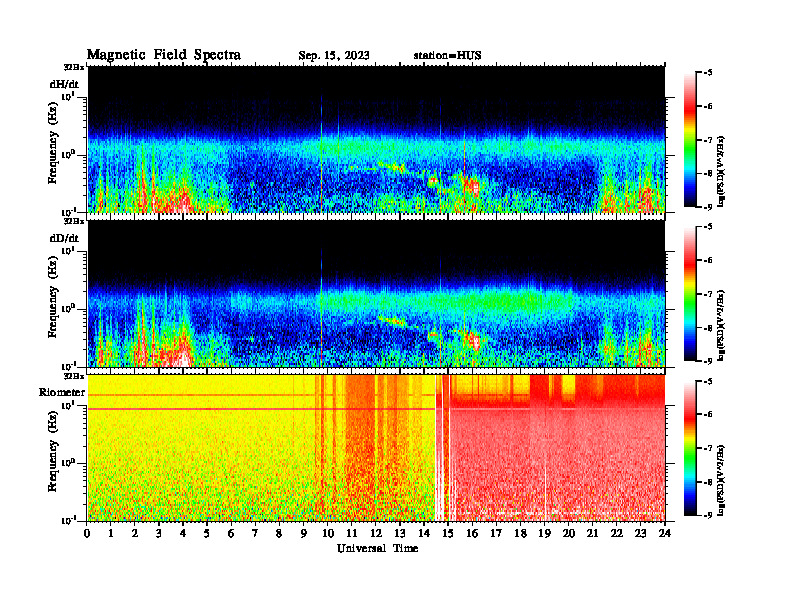Click hour tick "8" on Universal Time axis
This screenshot has height=612, width=792.
coord(279,533)
